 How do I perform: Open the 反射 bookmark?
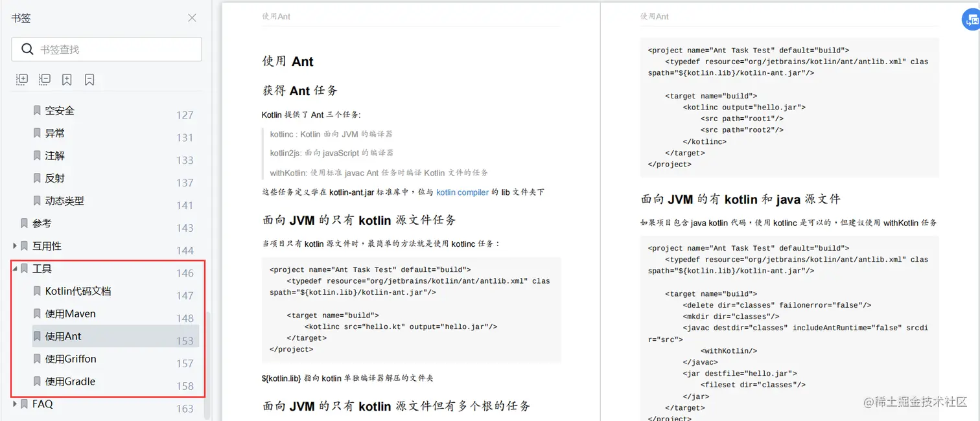pyautogui.click(x=54, y=178)
